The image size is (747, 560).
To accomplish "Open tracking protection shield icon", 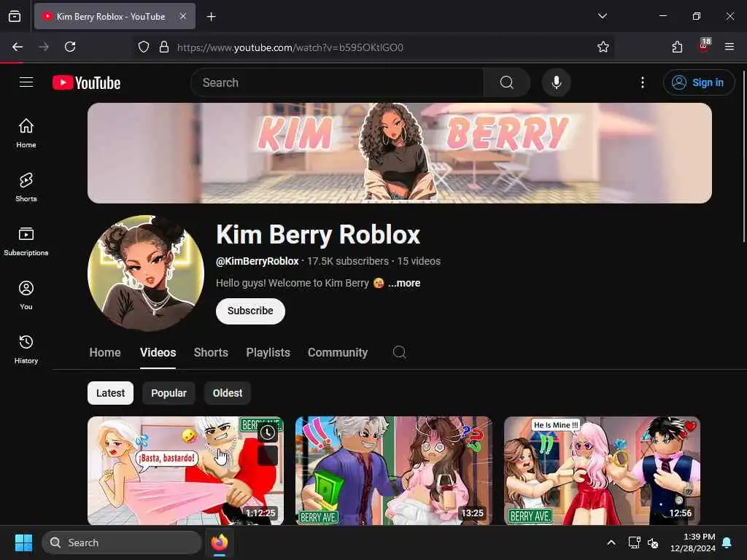I will coord(144,47).
